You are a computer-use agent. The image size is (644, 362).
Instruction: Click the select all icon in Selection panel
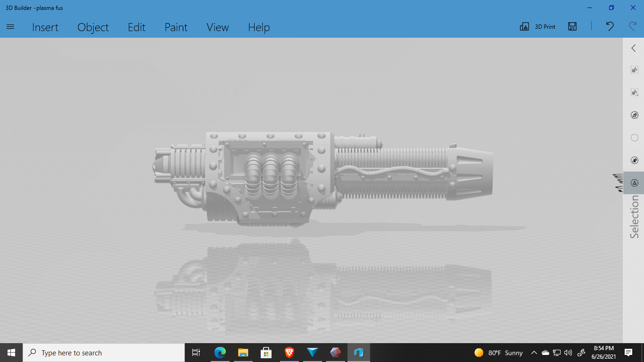(635, 115)
